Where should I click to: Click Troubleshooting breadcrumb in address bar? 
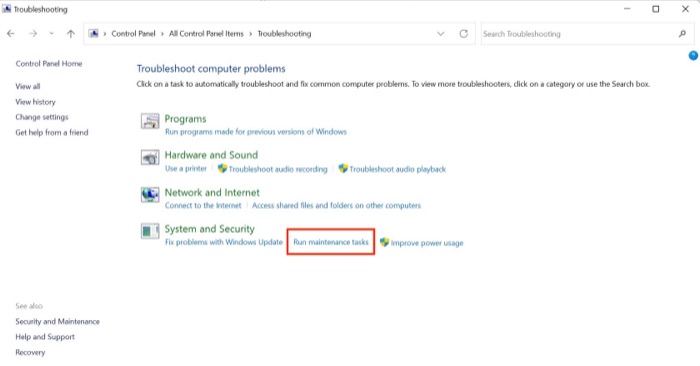pos(284,33)
